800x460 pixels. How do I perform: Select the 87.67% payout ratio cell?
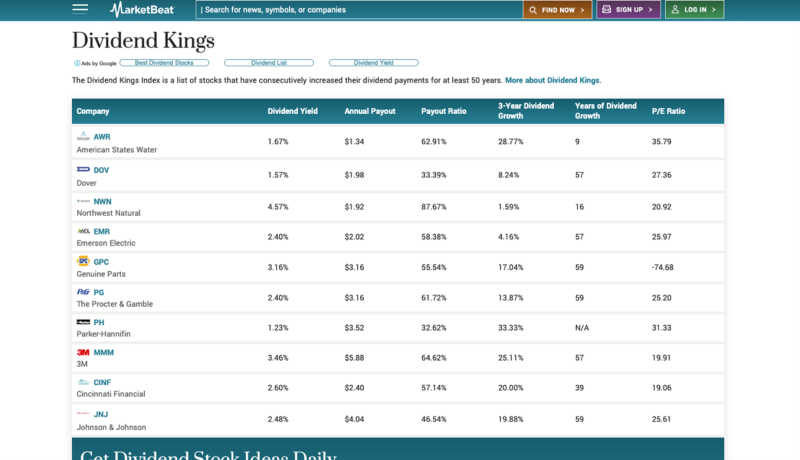pos(434,207)
